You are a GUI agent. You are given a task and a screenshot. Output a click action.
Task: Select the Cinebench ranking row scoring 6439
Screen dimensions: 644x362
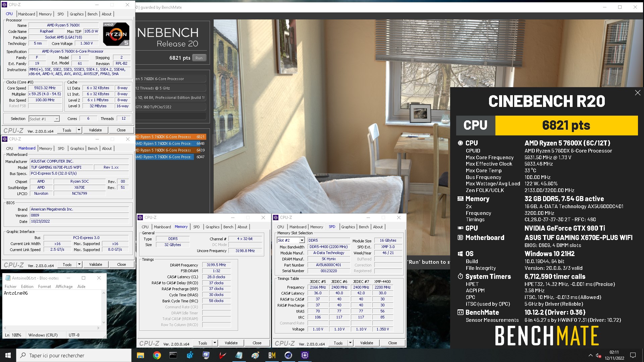coord(171,150)
